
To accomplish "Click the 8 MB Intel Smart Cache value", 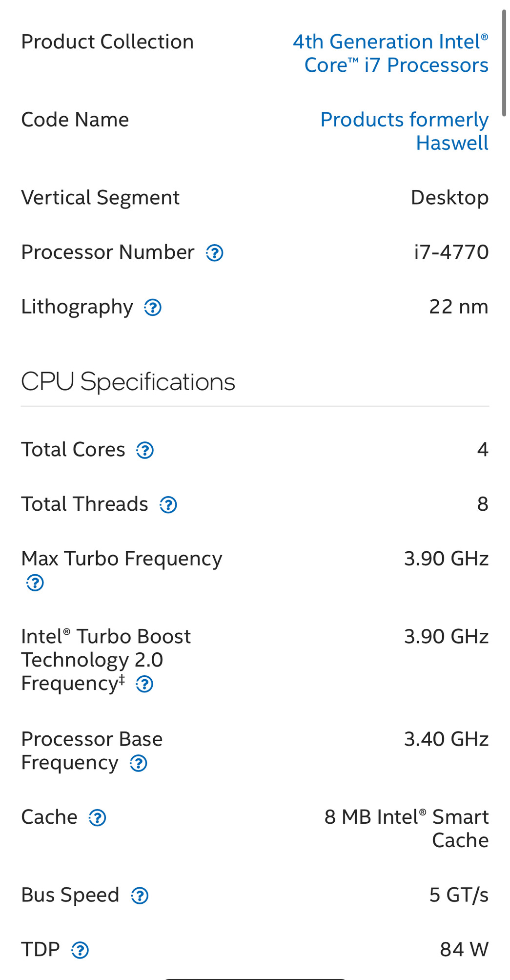I will tap(406, 828).
